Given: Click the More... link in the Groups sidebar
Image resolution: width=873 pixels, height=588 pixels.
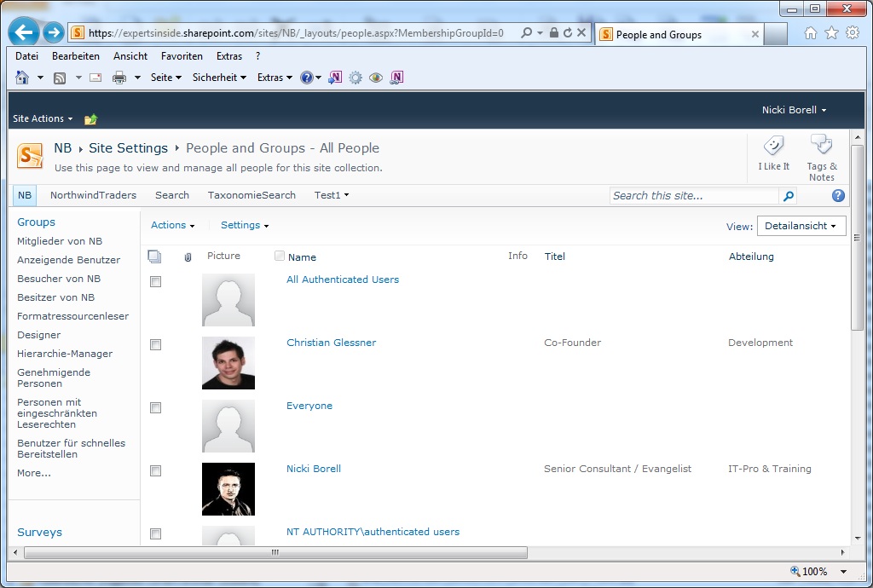Looking at the screenshot, I should click(33, 473).
